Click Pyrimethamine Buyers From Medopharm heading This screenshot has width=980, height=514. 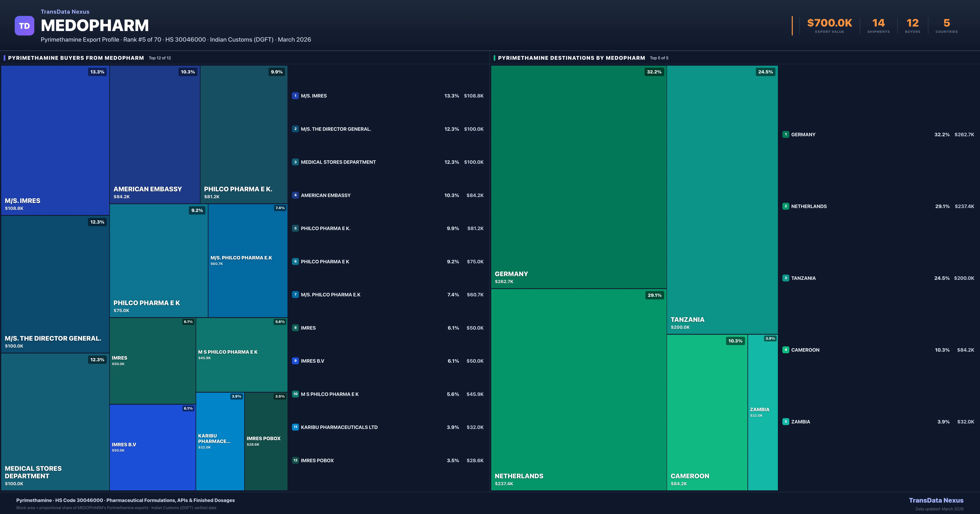pos(76,58)
